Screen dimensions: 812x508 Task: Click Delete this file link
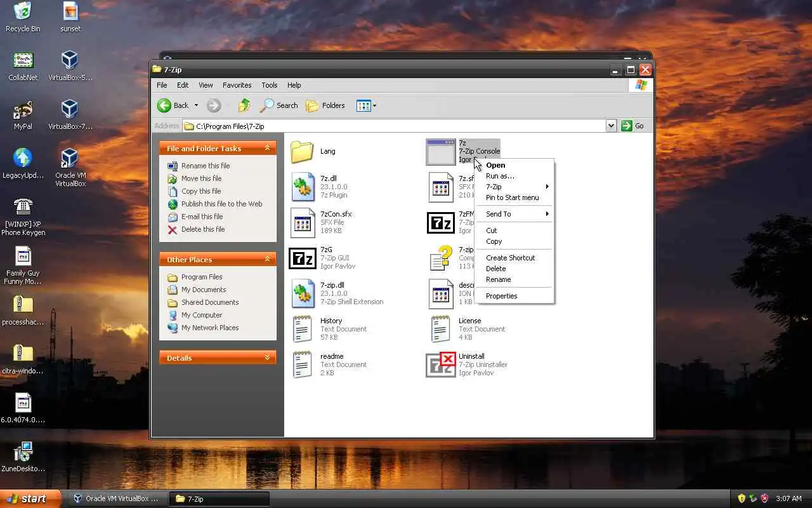[203, 229]
